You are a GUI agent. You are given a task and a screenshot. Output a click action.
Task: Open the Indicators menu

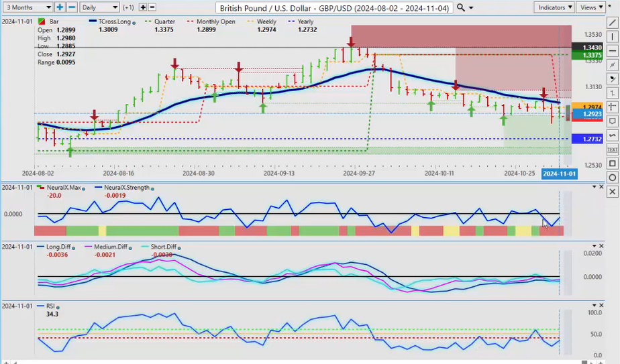coord(555,7)
